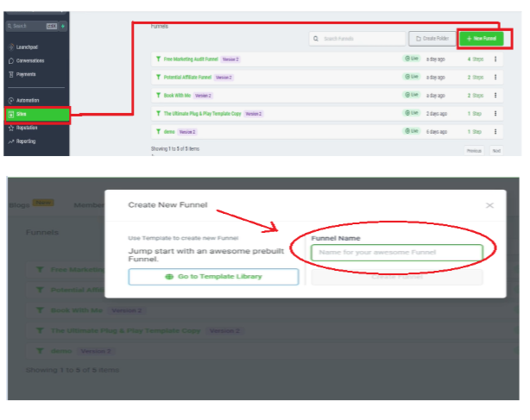Open Conversations via its chat icon
This screenshot has width=530, height=420.
tap(9, 60)
